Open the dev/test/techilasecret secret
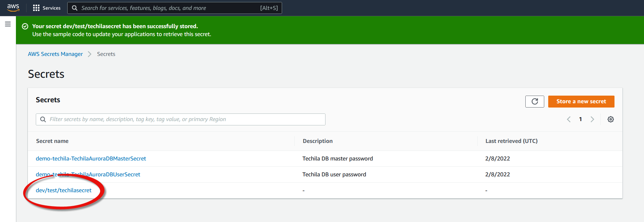Screen dimensions: 644x222 (64, 190)
